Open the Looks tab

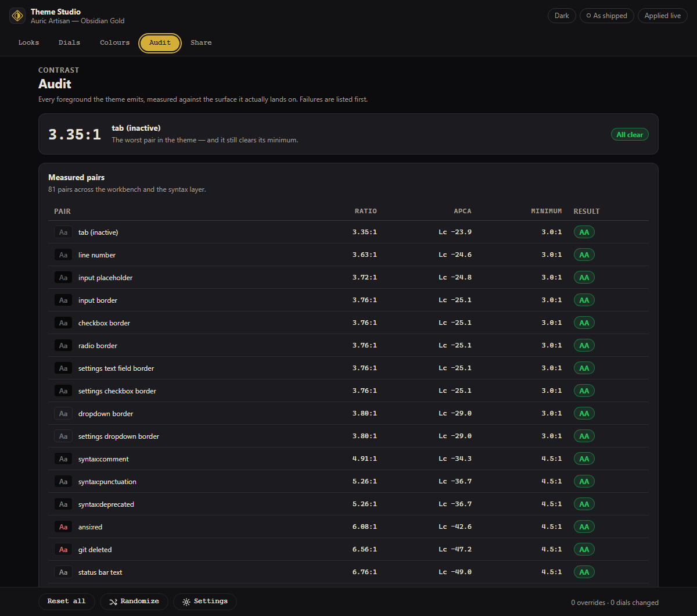point(28,42)
